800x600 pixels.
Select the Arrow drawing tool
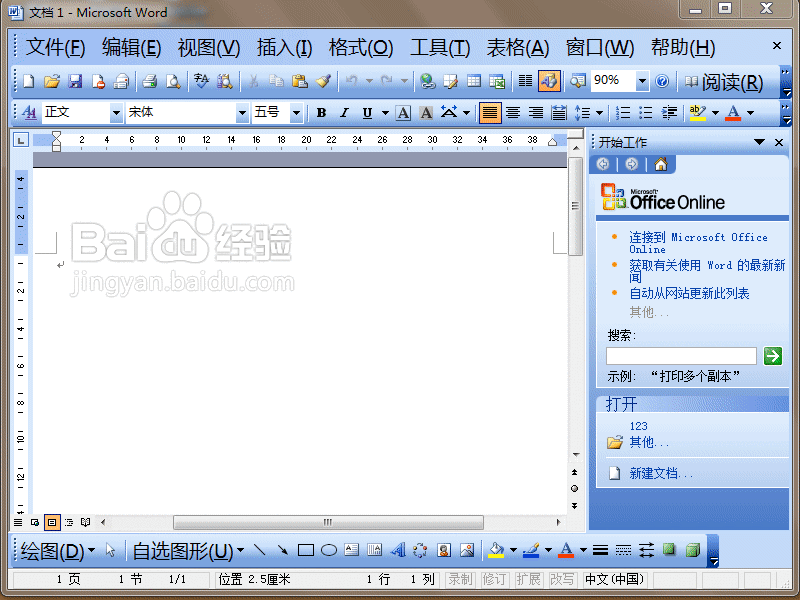tap(282, 550)
